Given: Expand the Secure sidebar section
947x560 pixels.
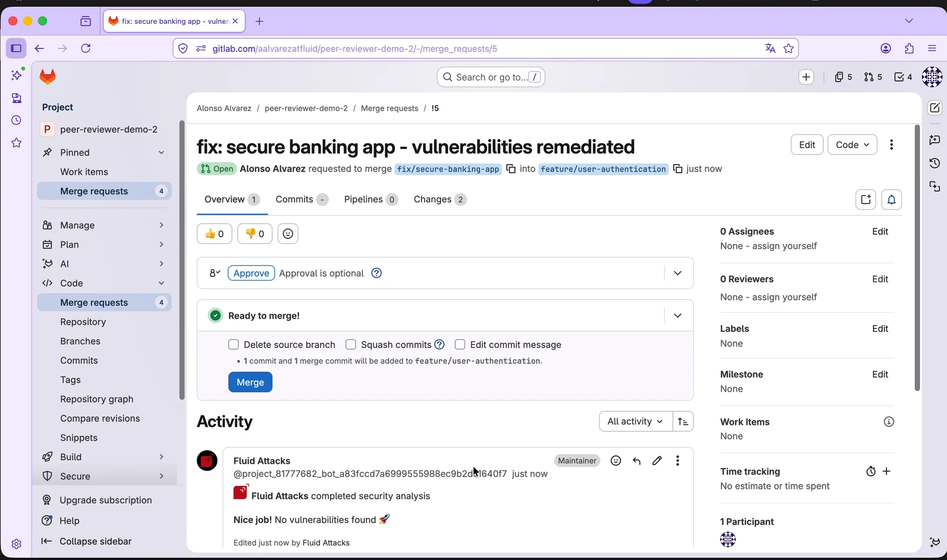Looking at the screenshot, I should pos(162,476).
